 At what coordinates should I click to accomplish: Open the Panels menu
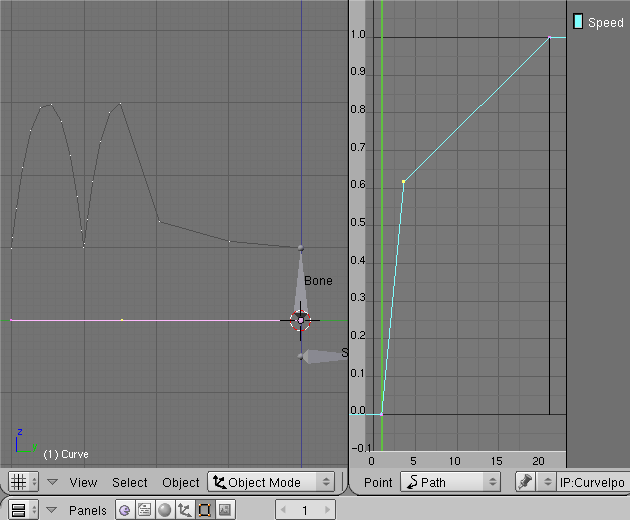click(88, 510)
